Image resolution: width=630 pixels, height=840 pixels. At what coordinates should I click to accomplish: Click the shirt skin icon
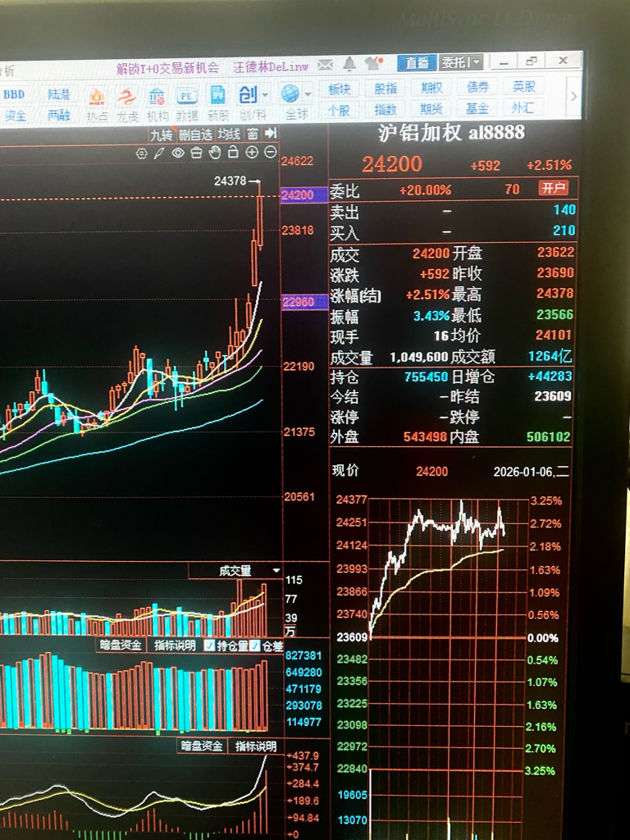click(x=374, y=63)
